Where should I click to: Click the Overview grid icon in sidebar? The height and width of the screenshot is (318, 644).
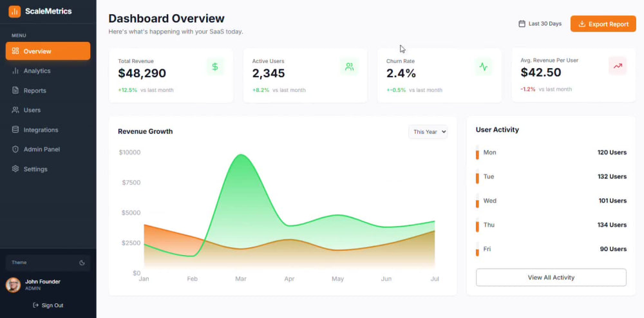15,51
